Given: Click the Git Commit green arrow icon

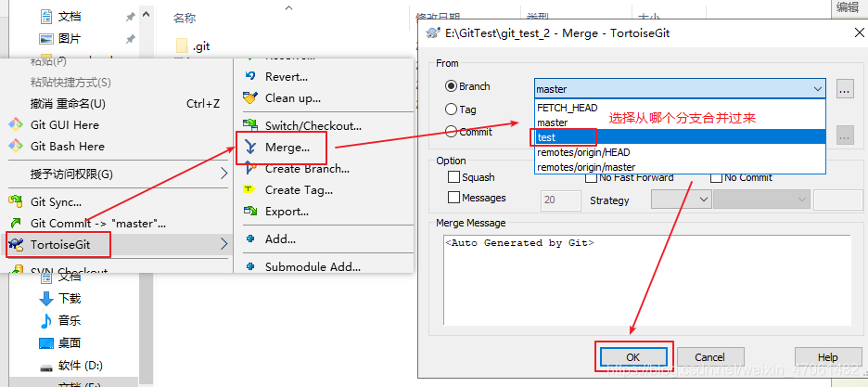Looking at the screenshot, I should pos(16,223).
